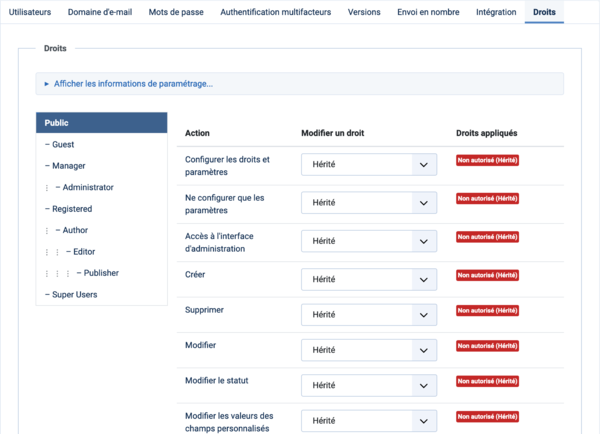The height and width of the screenshot is (434, 600).
Task: Open dropdown for Modifier les valeurs des champs personnalisés
Action: click(369, 421)
